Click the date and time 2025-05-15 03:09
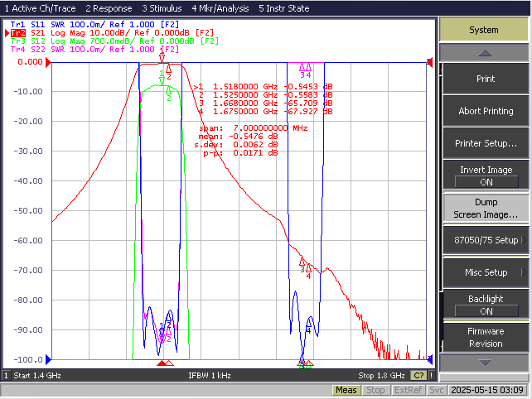532x399 pixels. tap(487, 390)
